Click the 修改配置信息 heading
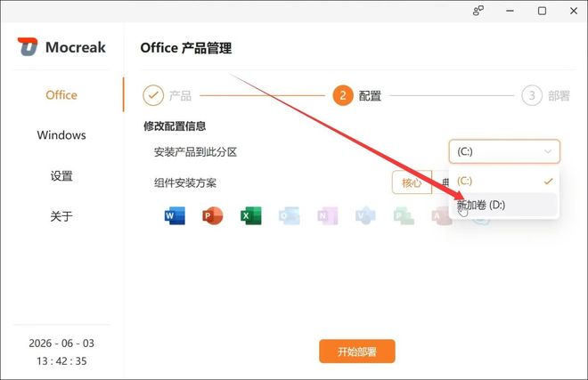This screenshot has width=588, height=380. [x=175, y=125]
